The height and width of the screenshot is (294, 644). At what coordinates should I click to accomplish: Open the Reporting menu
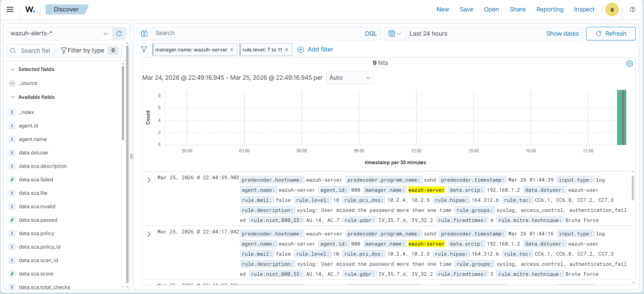[x=550, y=9]
